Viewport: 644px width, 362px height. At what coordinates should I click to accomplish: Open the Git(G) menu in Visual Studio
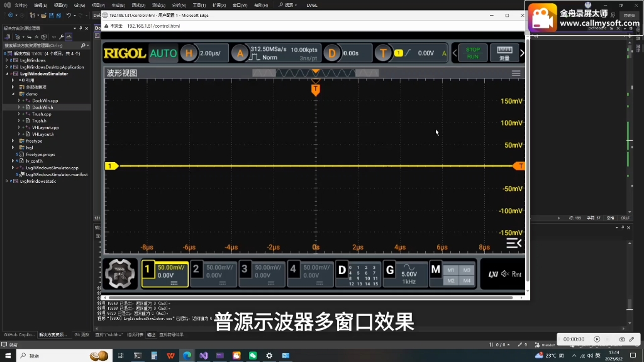coord(79,5)
